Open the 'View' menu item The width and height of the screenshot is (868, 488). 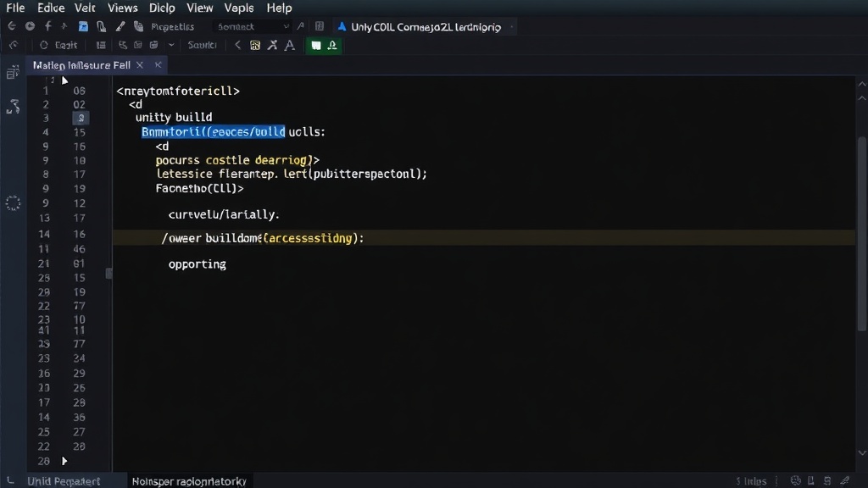click(x=200, y=8)
